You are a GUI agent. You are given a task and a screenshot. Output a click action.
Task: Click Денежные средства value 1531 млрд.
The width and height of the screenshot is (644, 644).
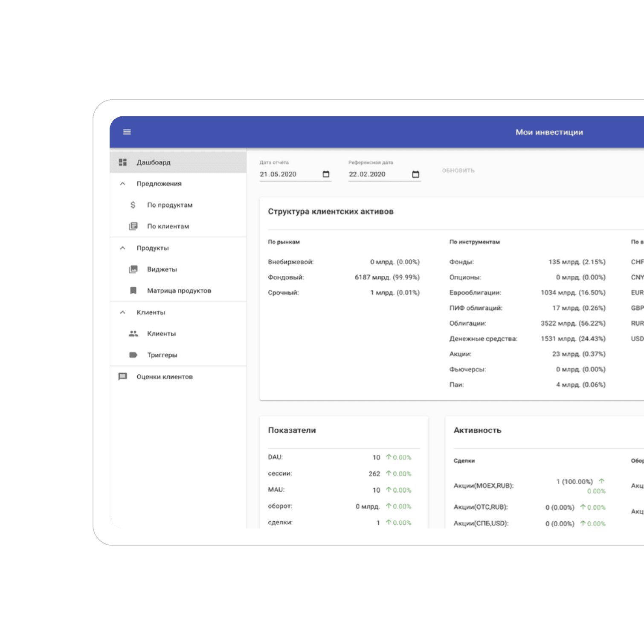tap(573, 338)
